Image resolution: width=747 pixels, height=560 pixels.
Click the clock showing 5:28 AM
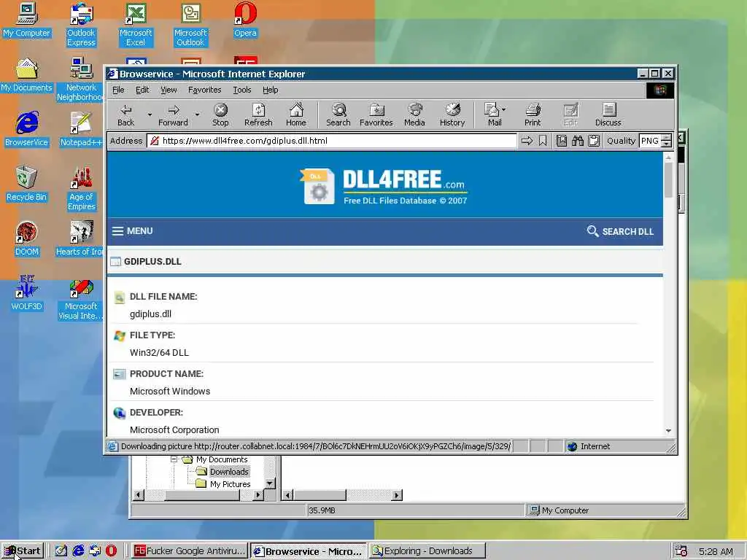(x=716, y=551)
